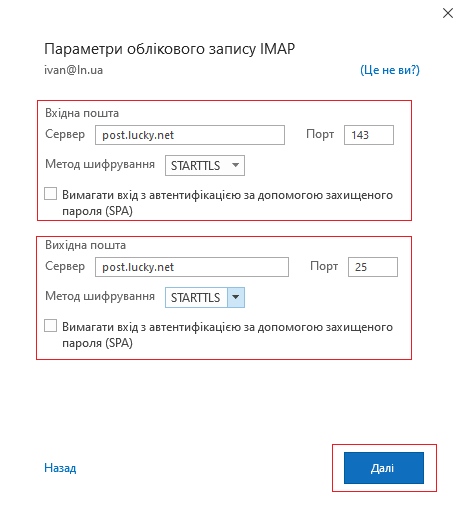Click the 'Вхідна пошта' section label
The image size is (464, 524).
tap(82, 113)
